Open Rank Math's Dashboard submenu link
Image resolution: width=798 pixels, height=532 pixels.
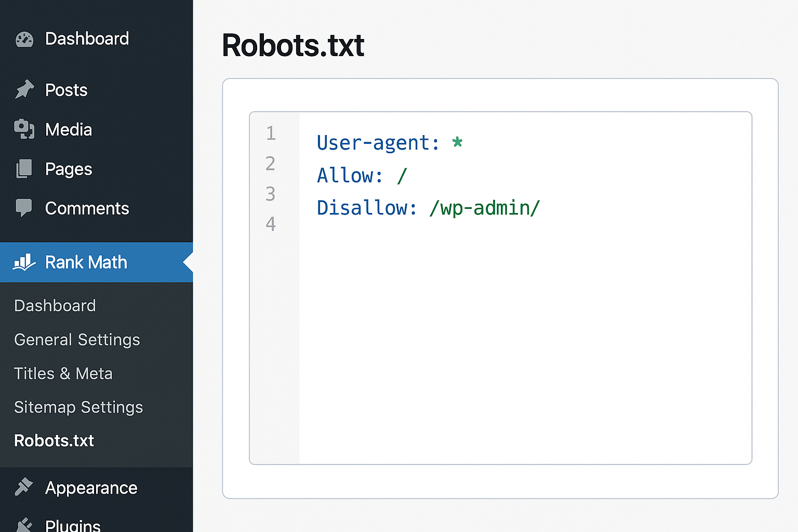[55, 305]
